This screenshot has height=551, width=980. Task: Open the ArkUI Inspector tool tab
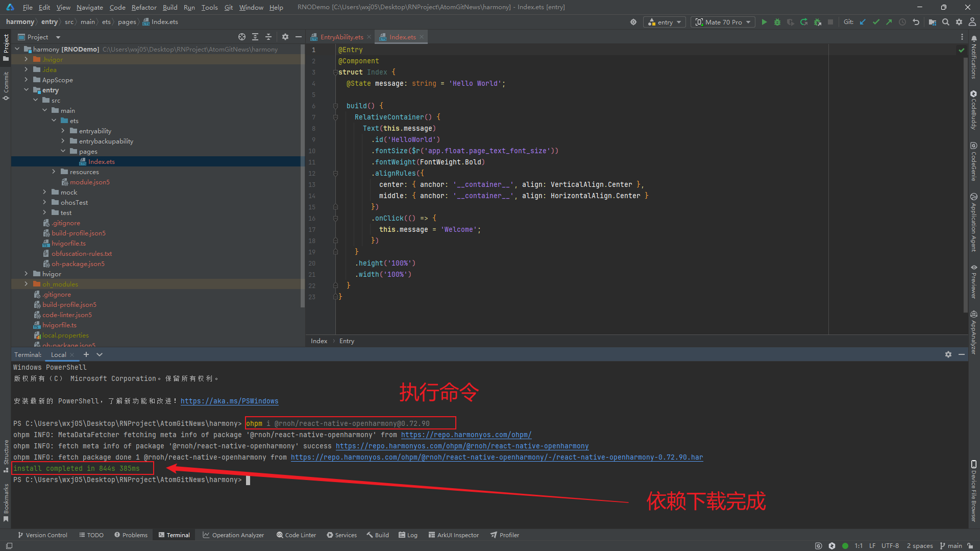coord(453,535)
